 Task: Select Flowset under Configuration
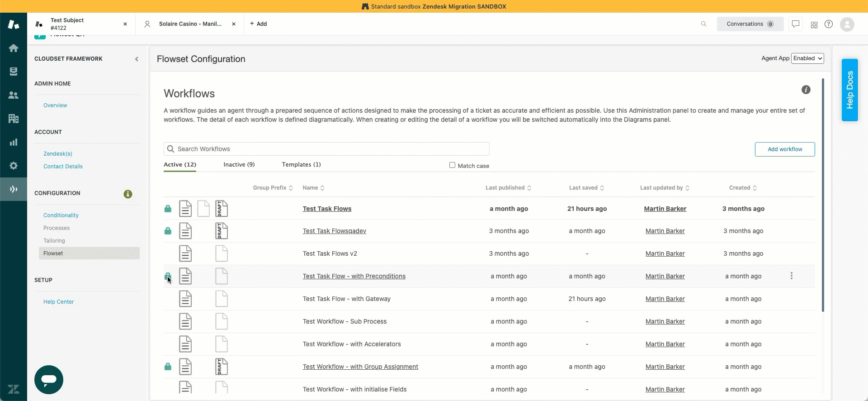tap(89, 253)
